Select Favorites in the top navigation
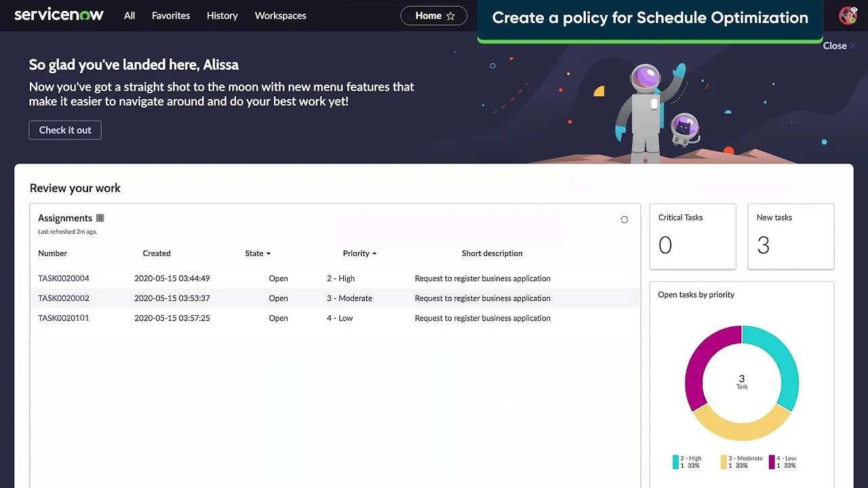 coord(170,15)
